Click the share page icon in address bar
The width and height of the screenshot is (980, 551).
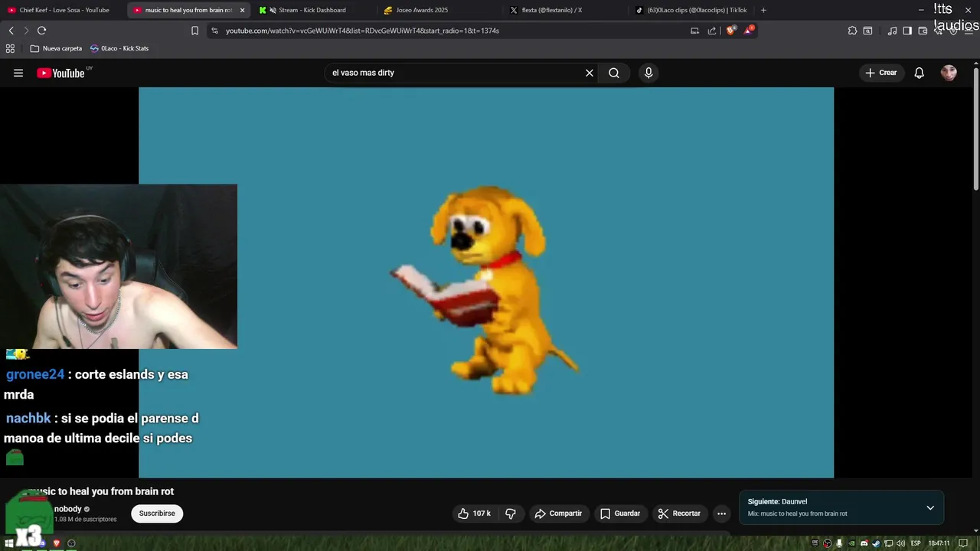712,31
